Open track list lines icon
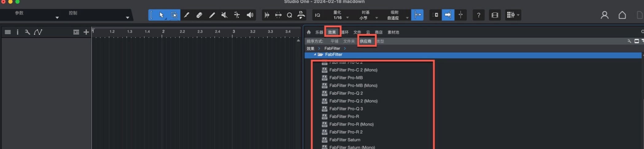The width and height of the screenshot is (644, 149). click(x=8, y=32)
